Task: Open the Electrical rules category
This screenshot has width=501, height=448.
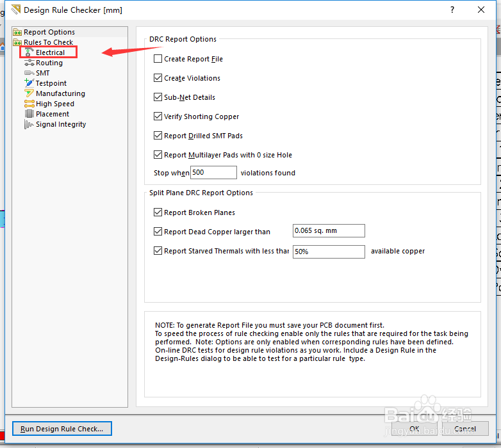Action: tap(50, 52)
